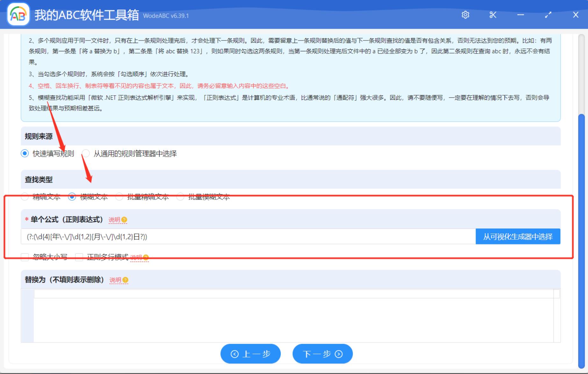588x374 pixels.
Task: Open the question icon beside 替换为 说明
Action: tap(125, 280)
